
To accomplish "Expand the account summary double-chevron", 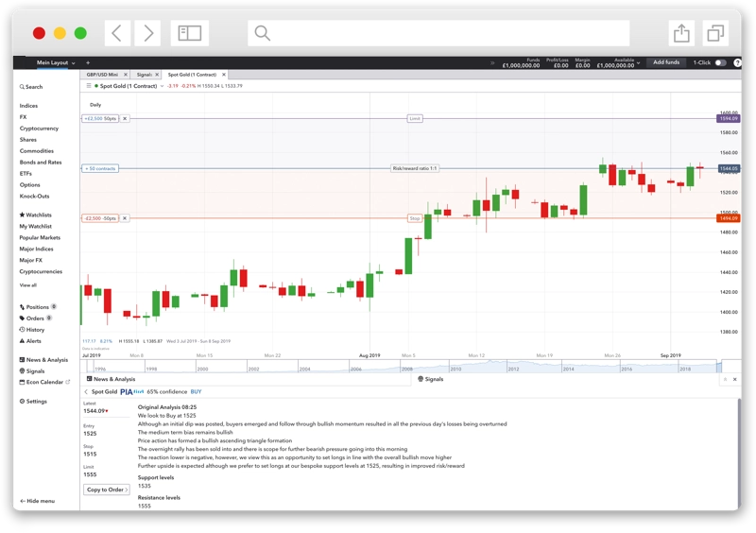I will click(492, 62).
